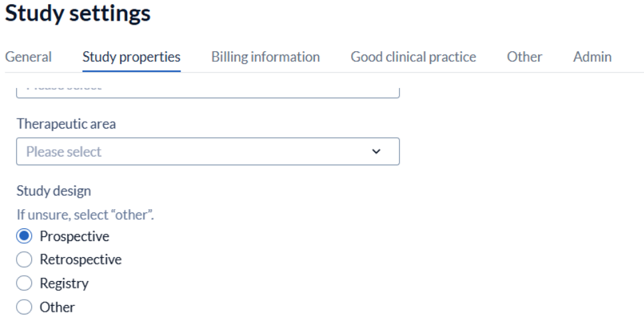Image resolution: width=644 pixels, height=323 pixels.
Task: Pick the Other study design radio button
Action: pos(24,307)
